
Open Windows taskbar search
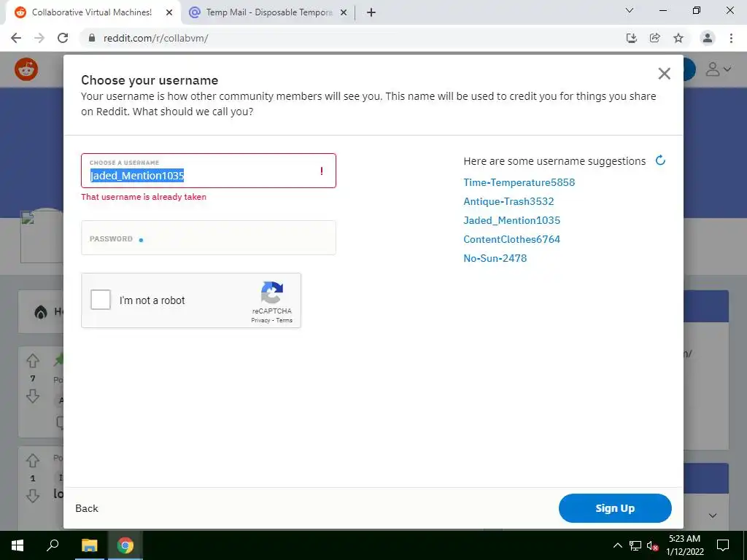point(53,545)
